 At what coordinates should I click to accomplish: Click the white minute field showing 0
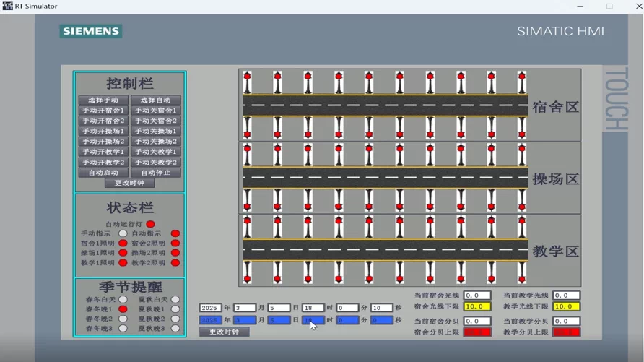coord(347,308)
